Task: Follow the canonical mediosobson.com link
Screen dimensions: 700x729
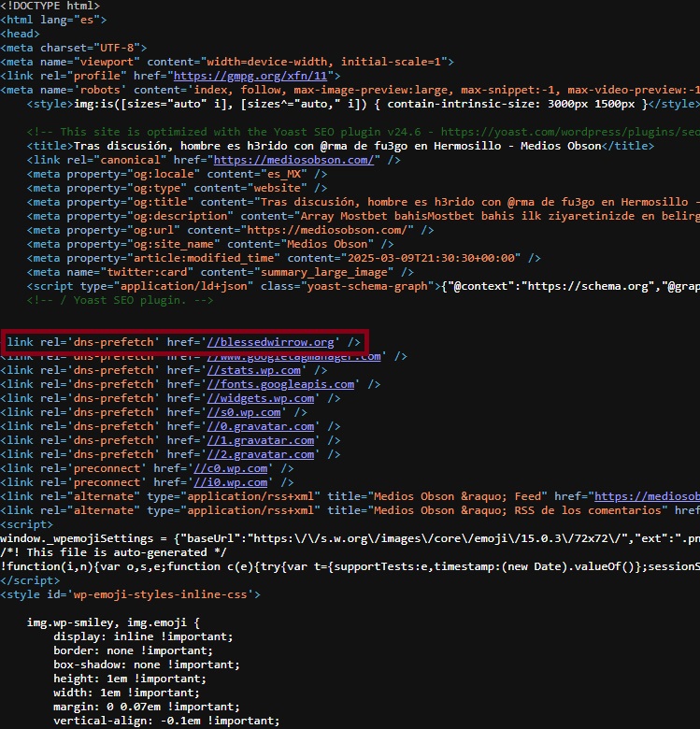Action: (x=293, y=160)
